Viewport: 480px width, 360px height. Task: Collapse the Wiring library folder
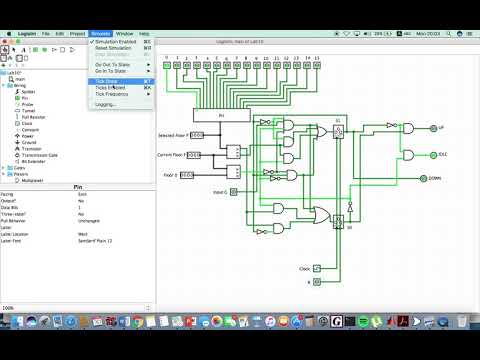click(x=3, y=85)
